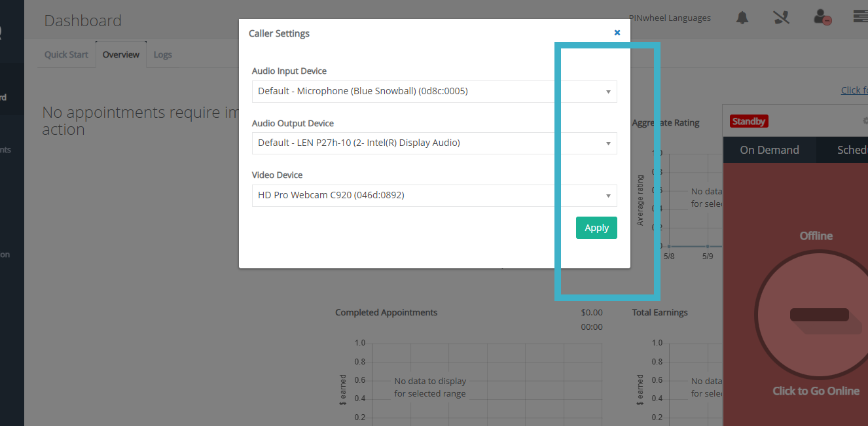
Task: Click the red Standby badge
Action: (x=749, y=122)
